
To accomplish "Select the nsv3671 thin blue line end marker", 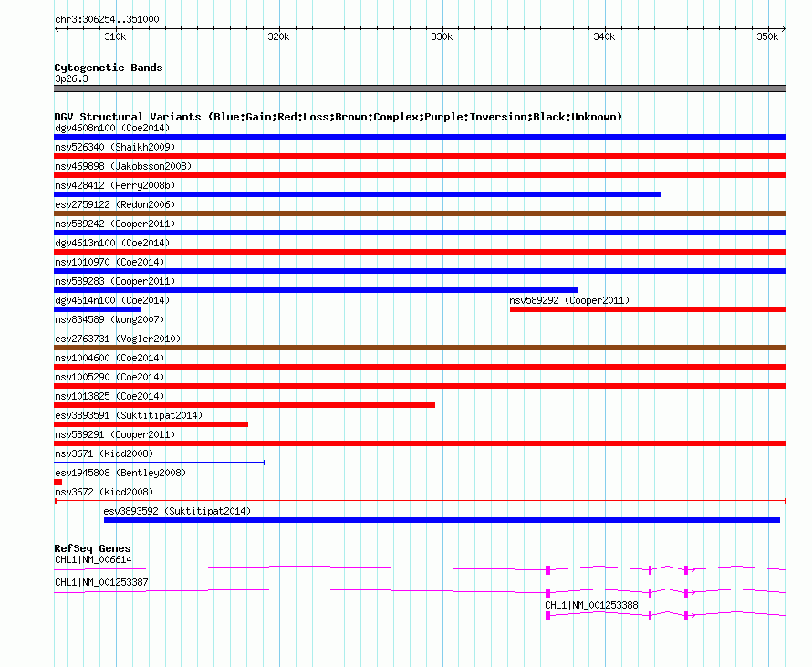I will pyautogui.click(x=265, y=463).
